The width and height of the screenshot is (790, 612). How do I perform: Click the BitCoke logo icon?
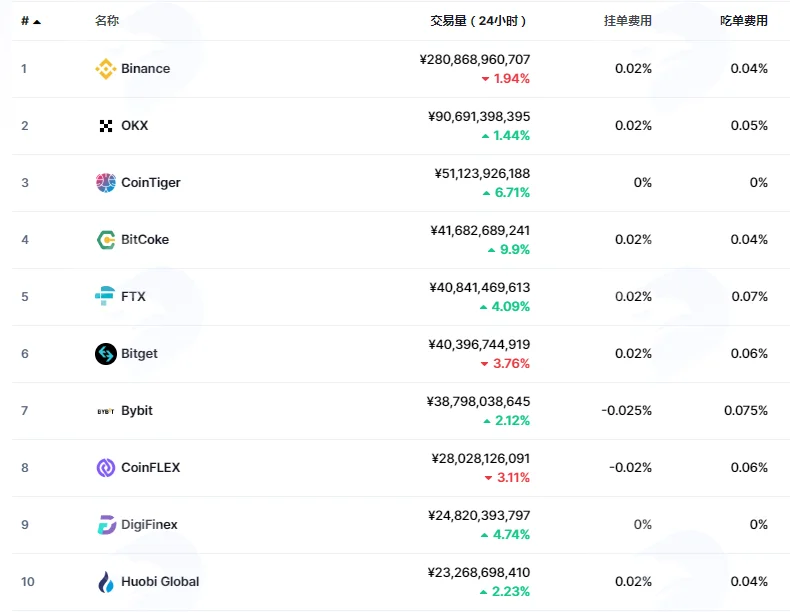point(106,240)
